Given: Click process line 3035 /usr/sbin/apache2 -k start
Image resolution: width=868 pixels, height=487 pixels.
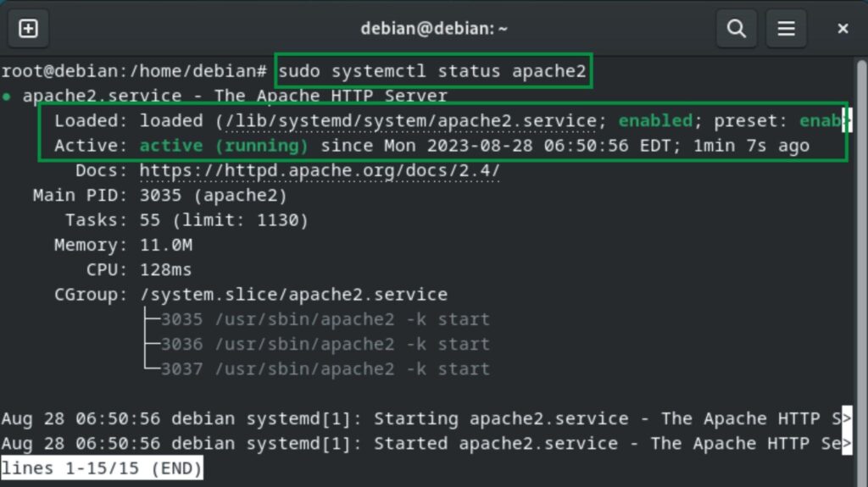Looking at the screenshot, I should click(325, 319).
